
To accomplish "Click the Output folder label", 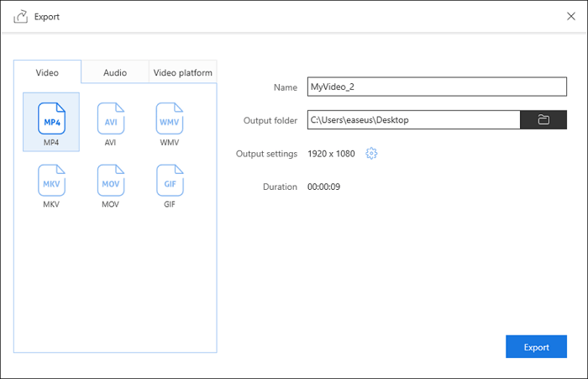I will point(270,120).
